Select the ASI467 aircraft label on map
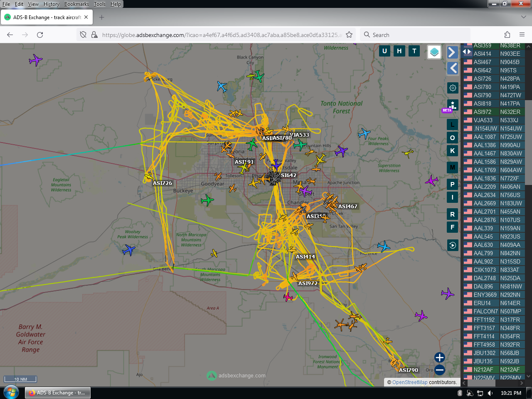 (348, 207)
